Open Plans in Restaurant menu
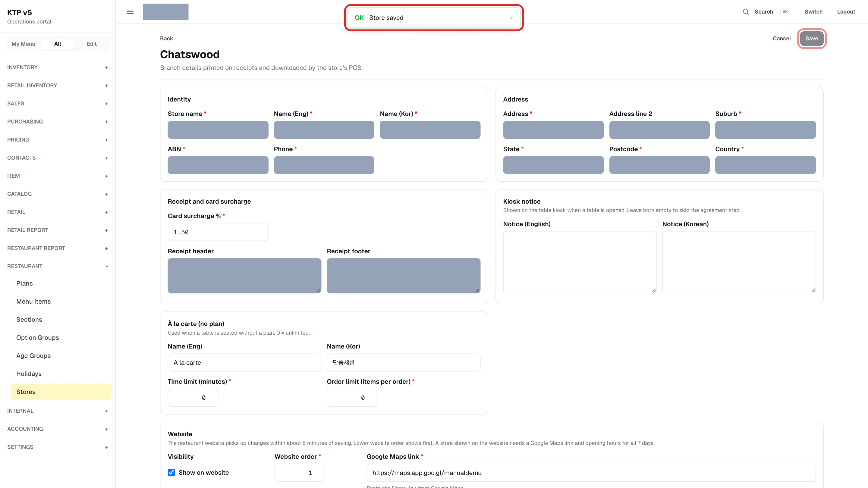This screenshot has width=868, height=488. [x=61, y=283]
